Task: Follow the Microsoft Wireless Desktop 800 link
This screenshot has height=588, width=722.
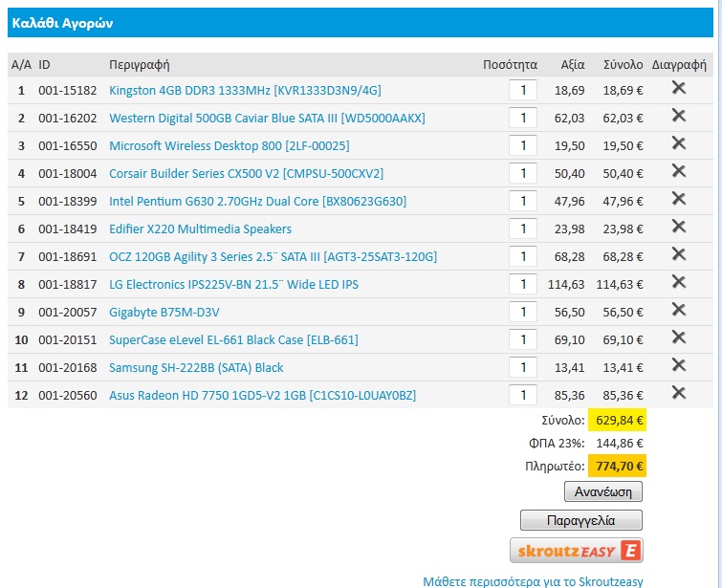Action: click(x=230, y=145)
